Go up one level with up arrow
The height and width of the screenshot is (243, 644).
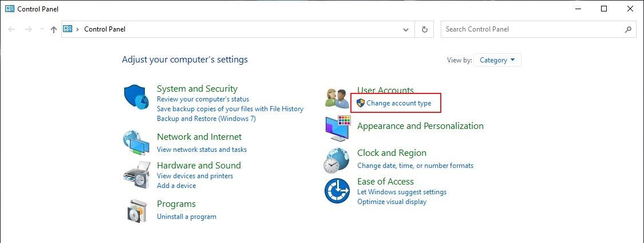[x=53, y=30]
